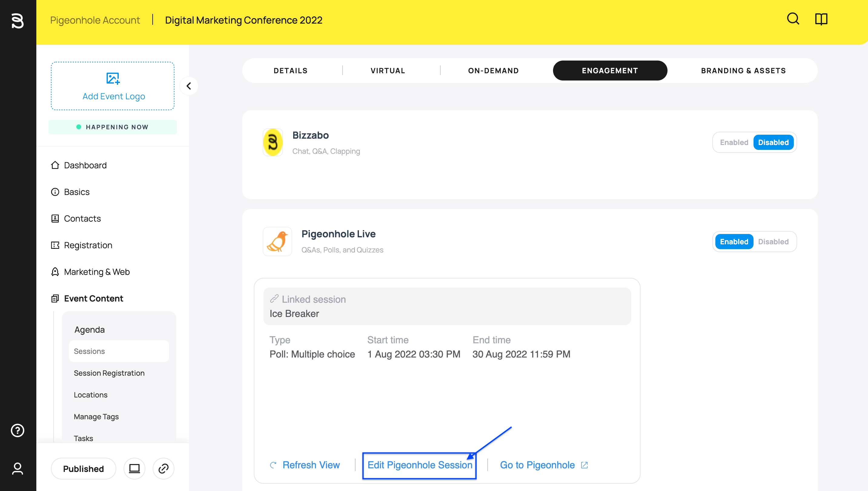Click the Poll: Multiple choice type value
868x491 pixels.
(312, 354)
